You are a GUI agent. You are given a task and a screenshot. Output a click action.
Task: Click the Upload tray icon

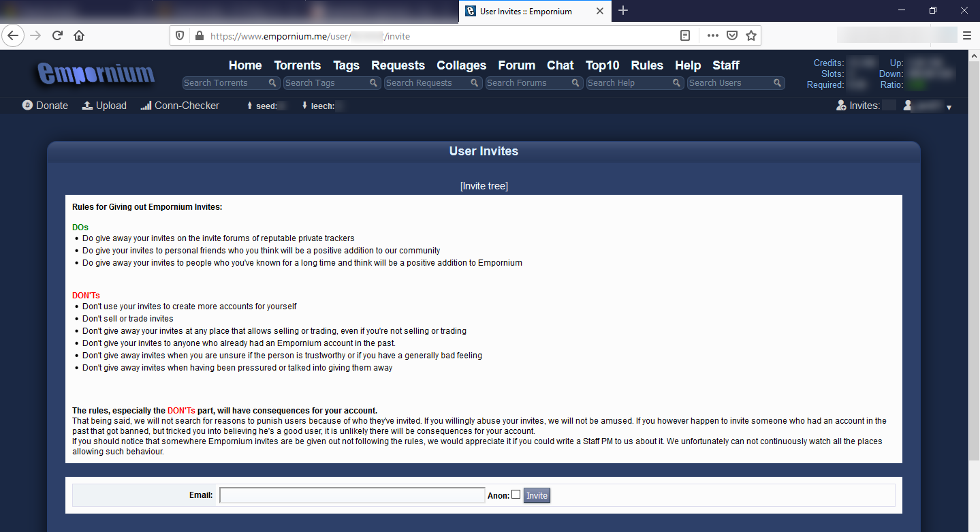pos(87,106)
